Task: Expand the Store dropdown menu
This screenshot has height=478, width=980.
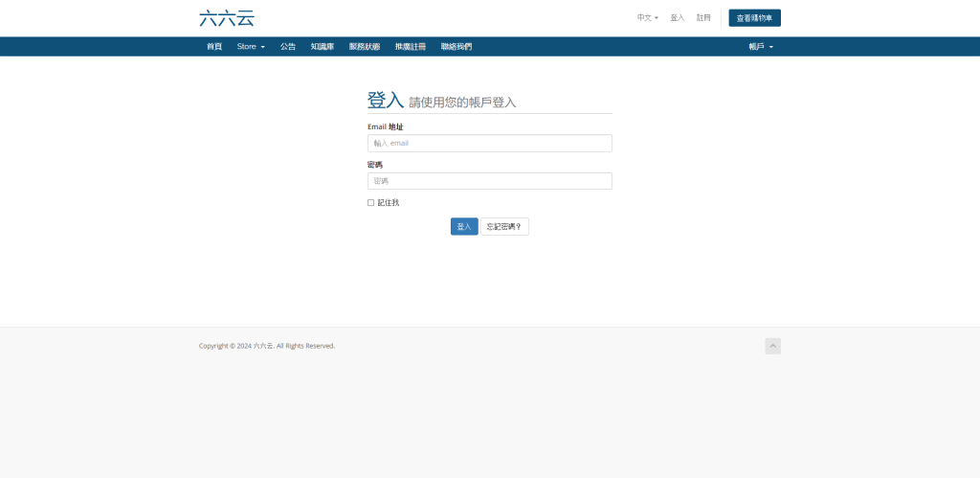Action: (x=251, y=46)
